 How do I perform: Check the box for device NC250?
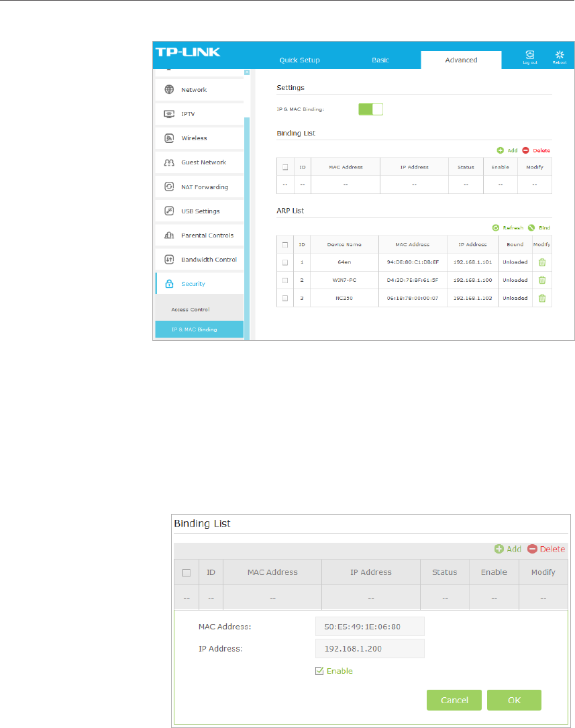click(x=285, y=298)
